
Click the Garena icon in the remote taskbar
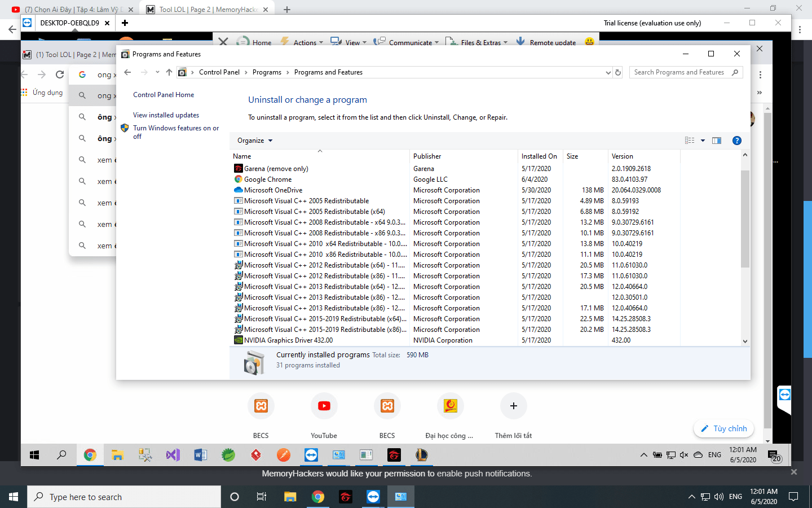coord(394,455)
